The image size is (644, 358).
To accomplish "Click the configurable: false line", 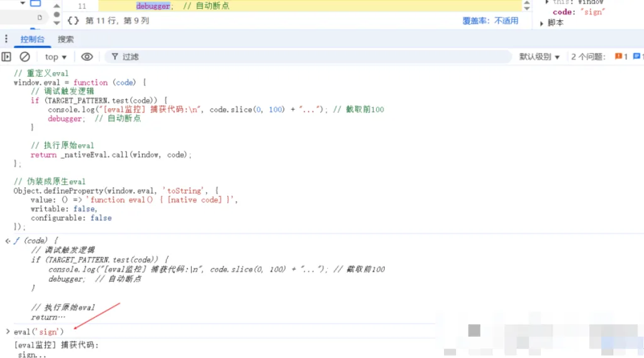I will pyautogui.click(x=71, y=218).
